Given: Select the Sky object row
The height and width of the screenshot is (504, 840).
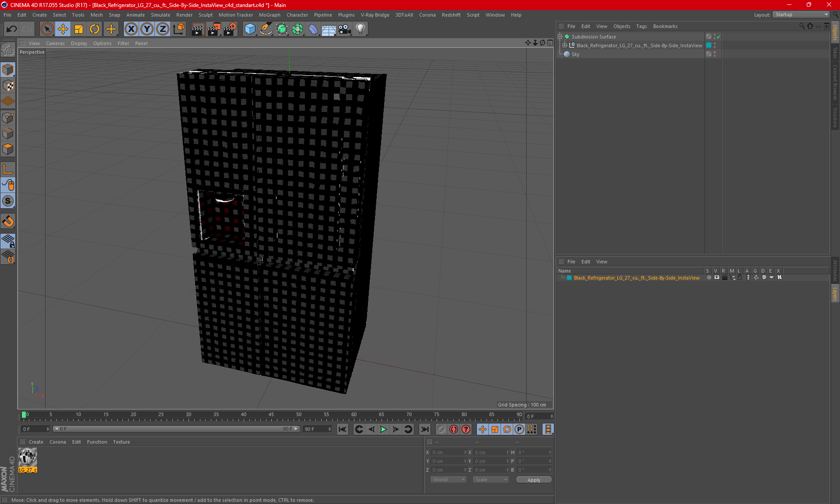Looking at the screenshot, I should (575, 54).
